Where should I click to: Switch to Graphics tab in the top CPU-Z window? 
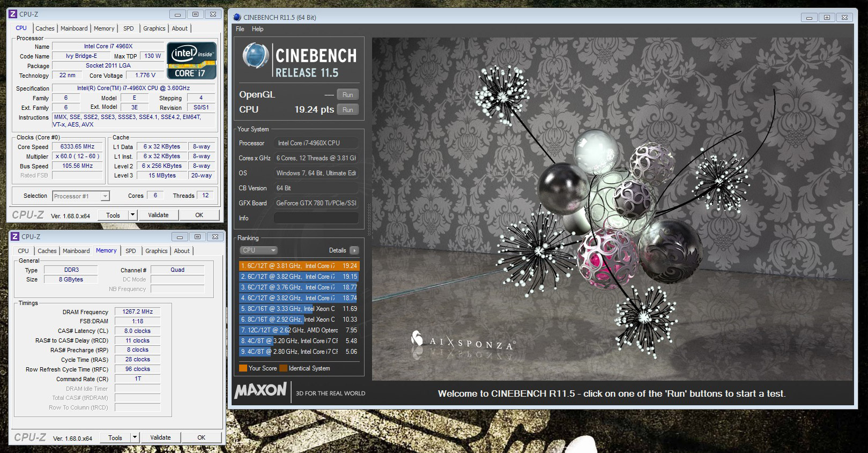pos(154,28)
